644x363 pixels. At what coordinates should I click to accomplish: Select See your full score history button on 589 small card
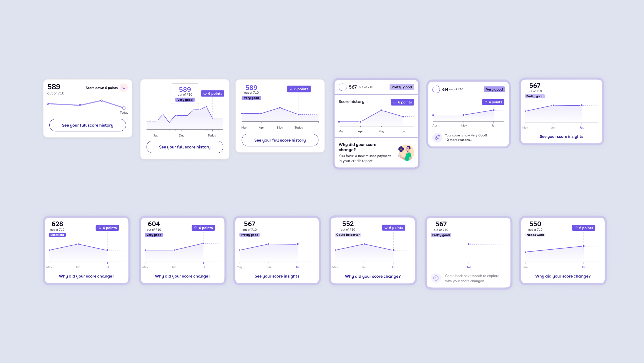tap(87, 125)
